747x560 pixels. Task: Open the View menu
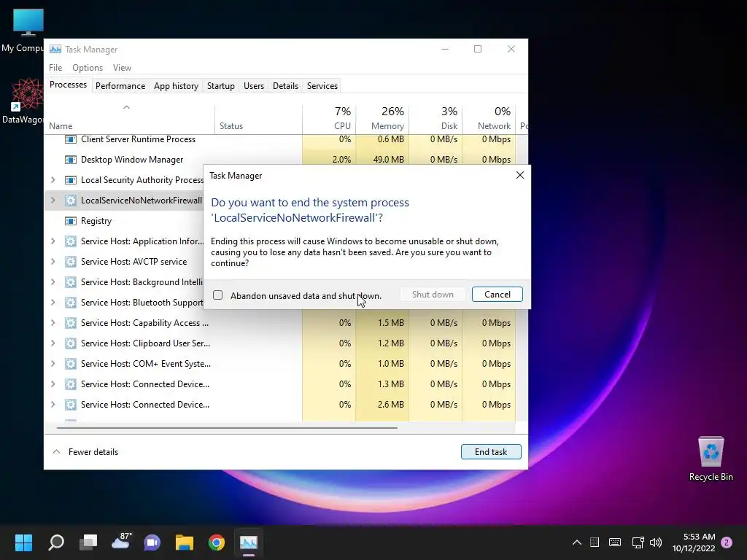pyautogui.click(x=122, y=68)
